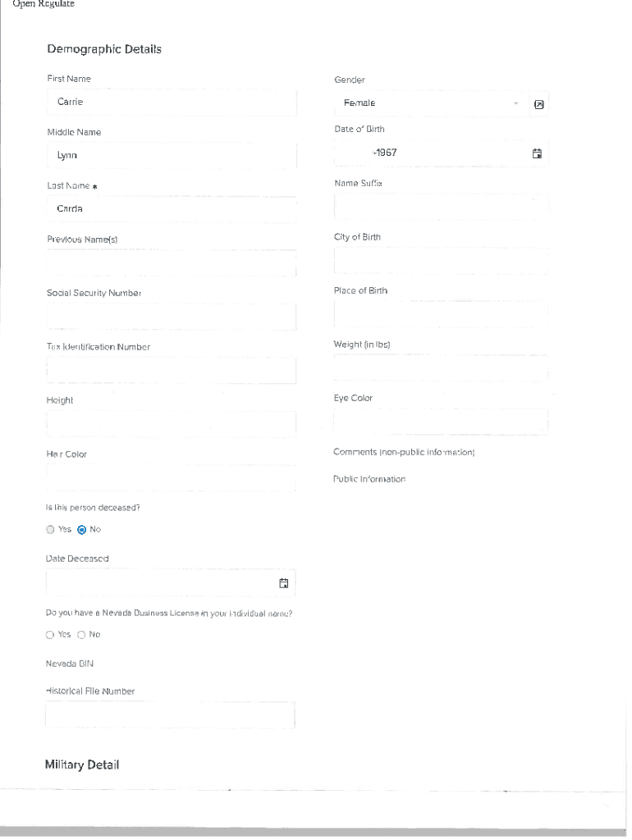Edit the Last Name field showing Carda
This screenshot has height=840, width=632.
click(170, 208)
